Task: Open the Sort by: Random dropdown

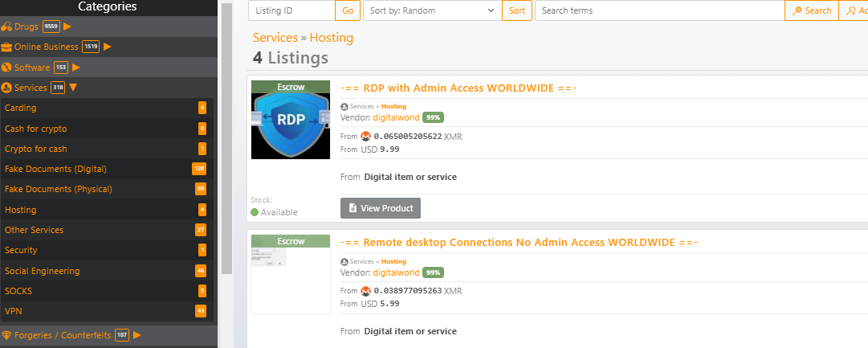Action: pos(431,10)
